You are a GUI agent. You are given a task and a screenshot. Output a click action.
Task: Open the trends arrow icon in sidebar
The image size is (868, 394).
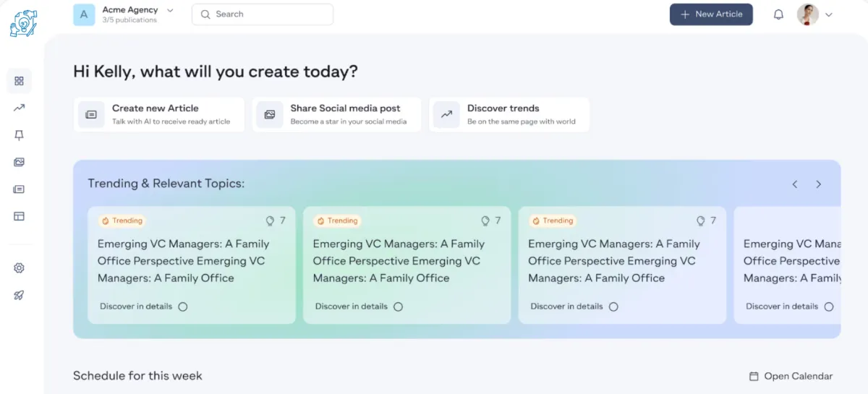coord(19,108)
